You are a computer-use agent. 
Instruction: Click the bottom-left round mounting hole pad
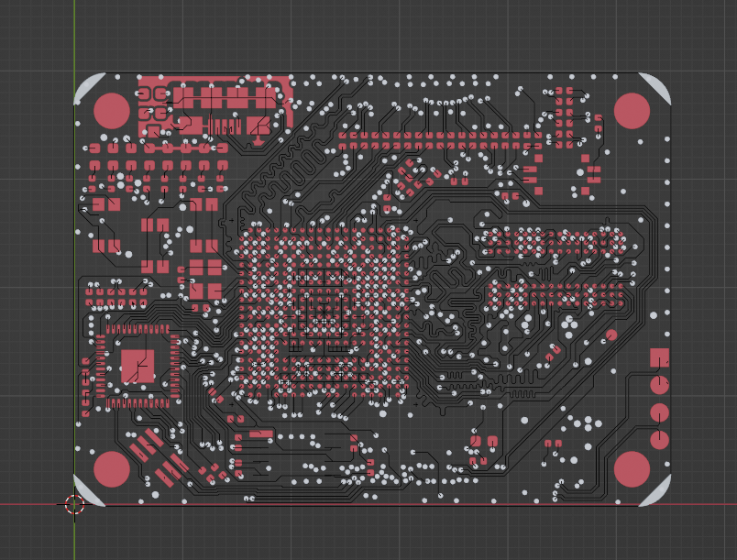112,468
